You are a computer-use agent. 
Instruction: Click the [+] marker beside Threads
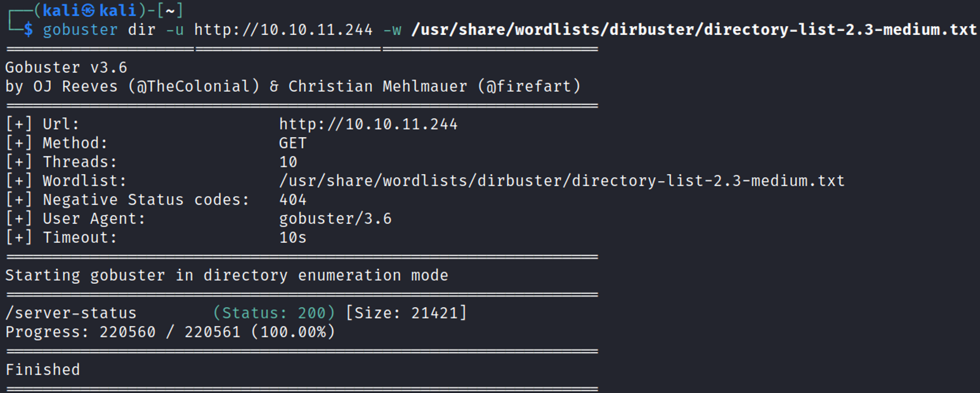(19, 162)
